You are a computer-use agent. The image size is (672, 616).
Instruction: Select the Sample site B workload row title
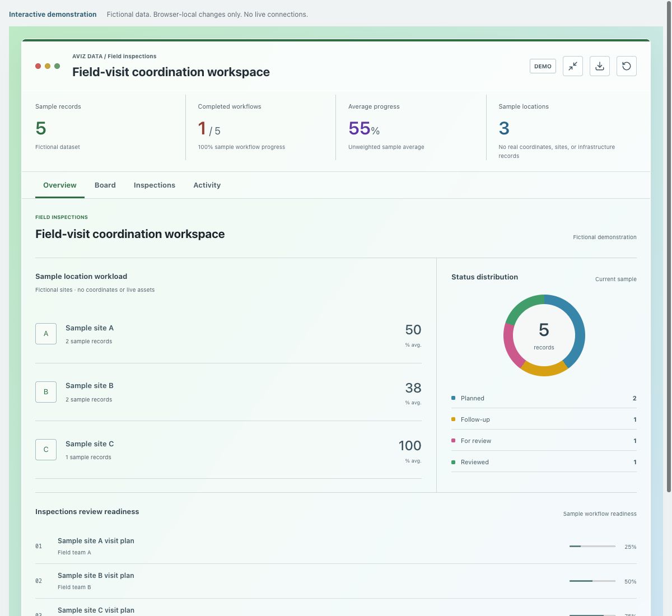(x=90, y=386)
